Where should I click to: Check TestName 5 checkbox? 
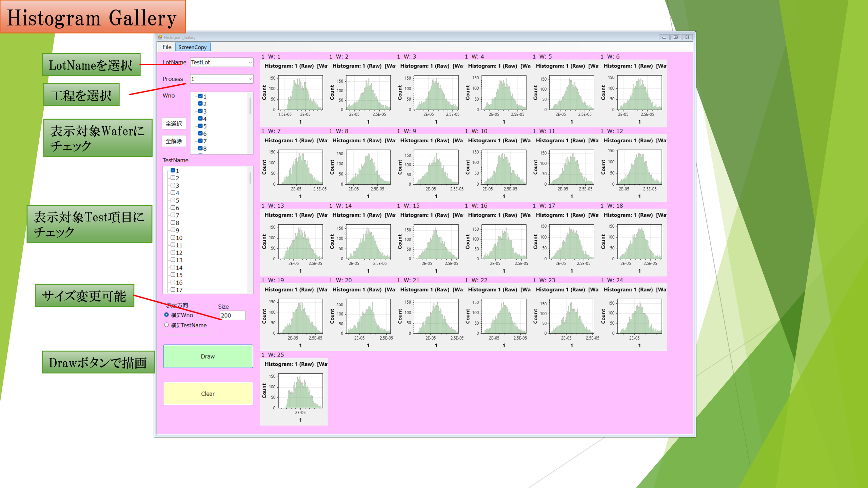point(173,200)
